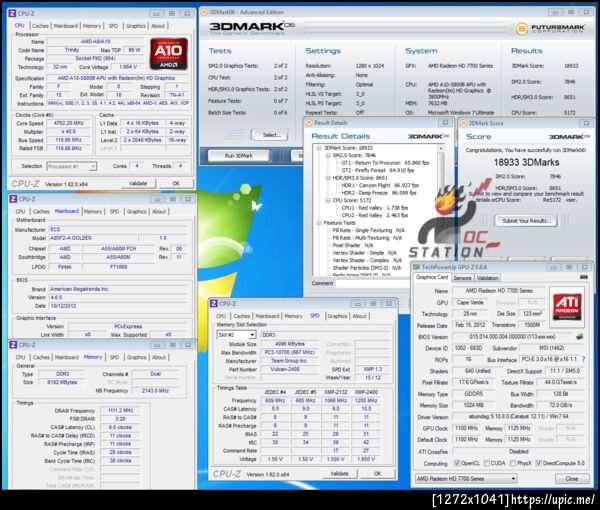
Task: Click the GPU-Z screenshot camera icon
Action: point(584,277)
